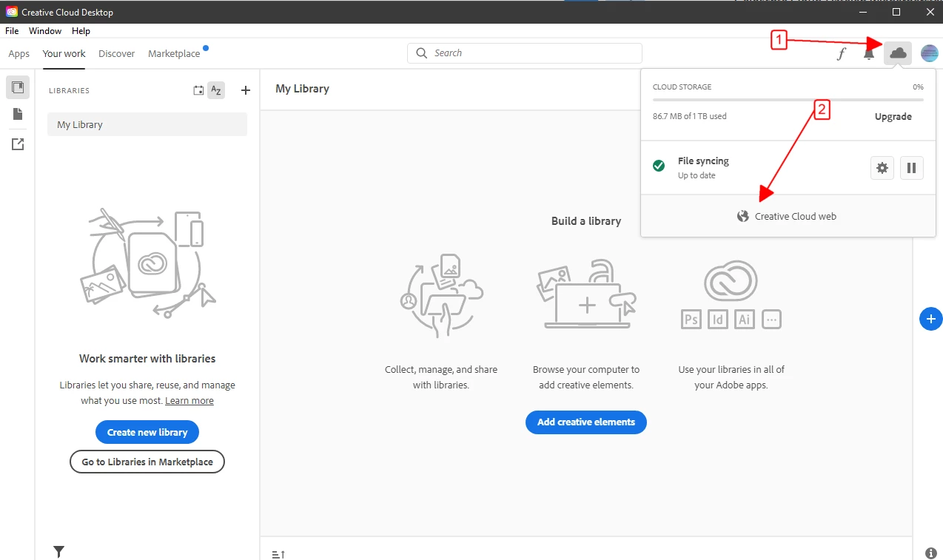Viewport: 943px width, 560px height.
Task: Sort libraries alphabetically A-Z
Action: (x=216, y=90)
